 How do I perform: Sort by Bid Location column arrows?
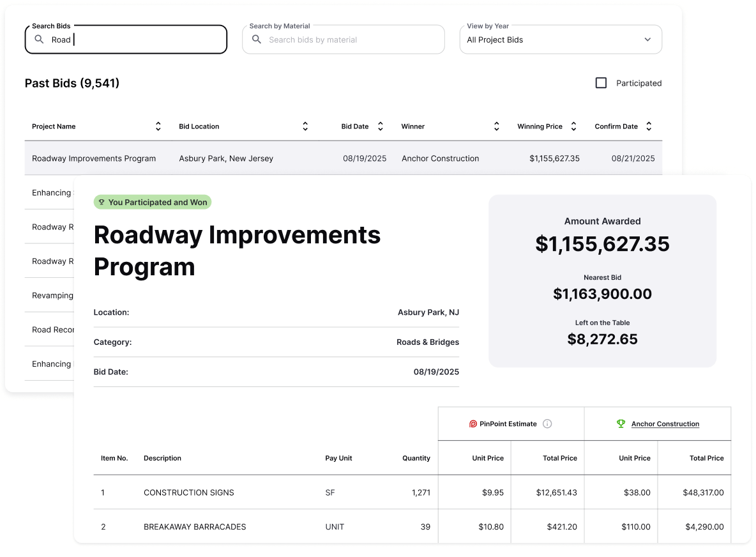click(305, 126)
